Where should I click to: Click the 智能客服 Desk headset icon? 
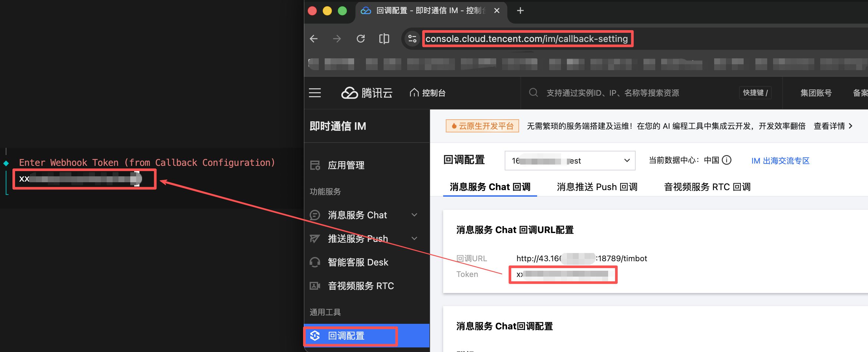pos(315,262)
